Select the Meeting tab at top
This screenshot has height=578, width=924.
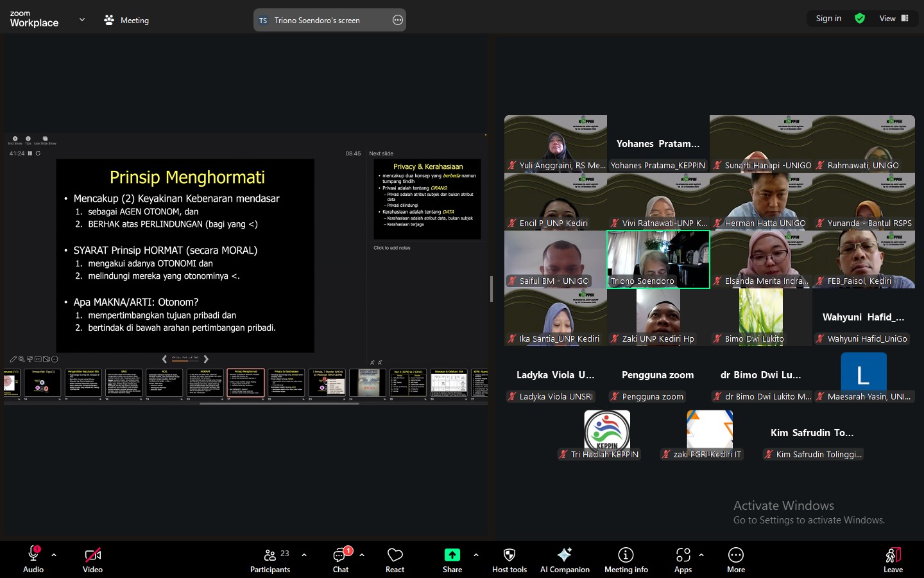coord(126,20)
